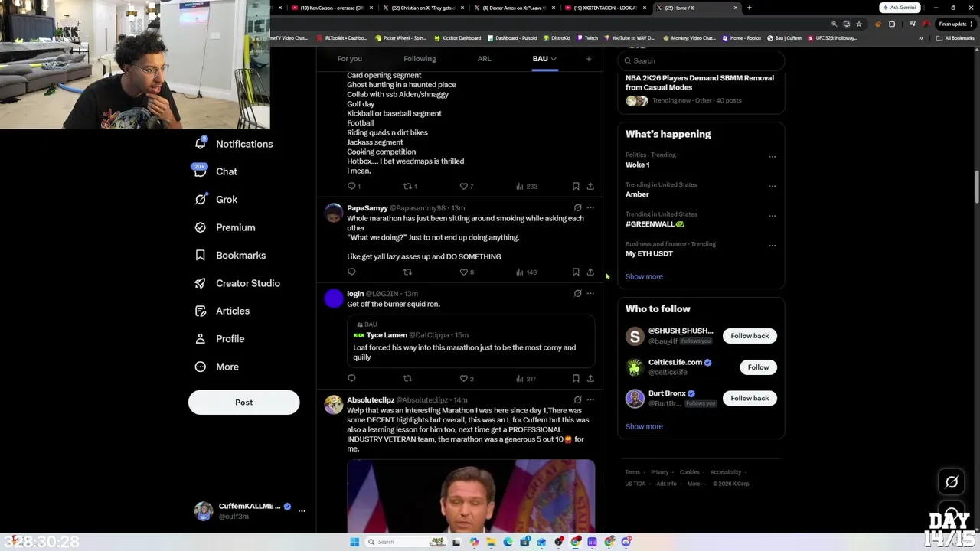Share the post with 233 views
The image size is (980, 551).
click(590, 186)
